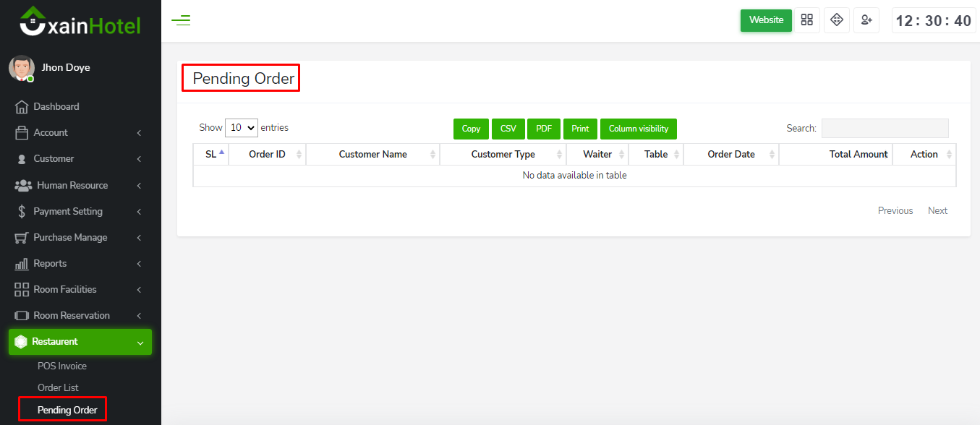This screenshot has width=980, height=425.
Task: Click the grid icon in top bar
Action: coord(807,20)
